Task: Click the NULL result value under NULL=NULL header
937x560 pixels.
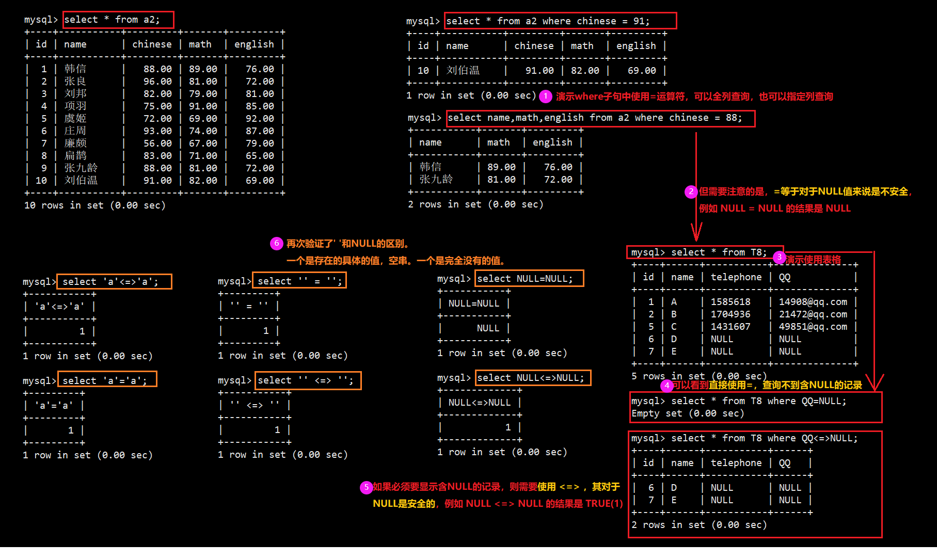Action: pos(488,328)
